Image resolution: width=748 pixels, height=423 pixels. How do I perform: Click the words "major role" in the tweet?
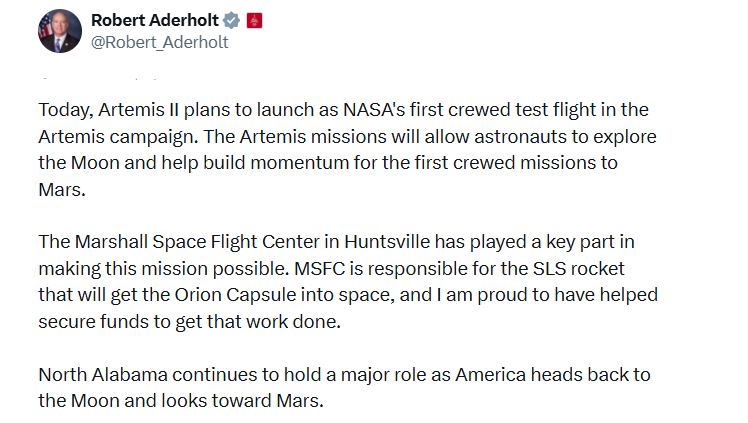[x=399, y=375]
